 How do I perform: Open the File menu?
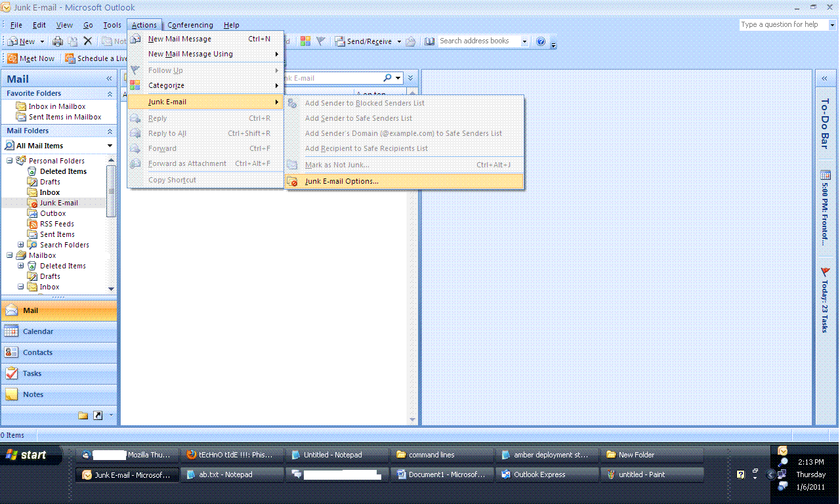(x=16, y=25)
